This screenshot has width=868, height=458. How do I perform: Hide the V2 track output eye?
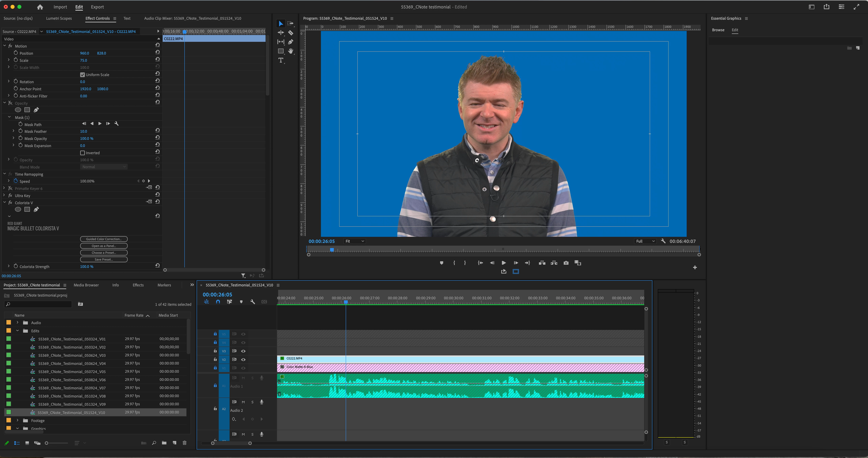243,360
